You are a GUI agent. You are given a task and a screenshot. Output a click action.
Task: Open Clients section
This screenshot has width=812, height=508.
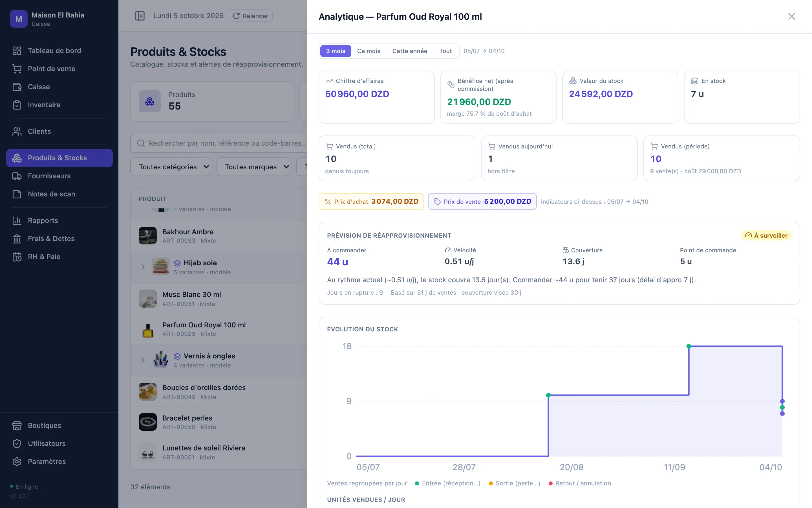click(x=59, y=131)
